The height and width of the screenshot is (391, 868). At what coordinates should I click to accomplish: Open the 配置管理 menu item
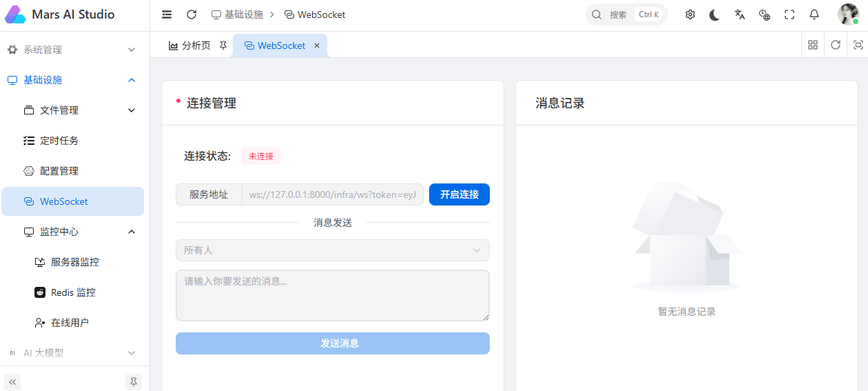click(72, 171)
